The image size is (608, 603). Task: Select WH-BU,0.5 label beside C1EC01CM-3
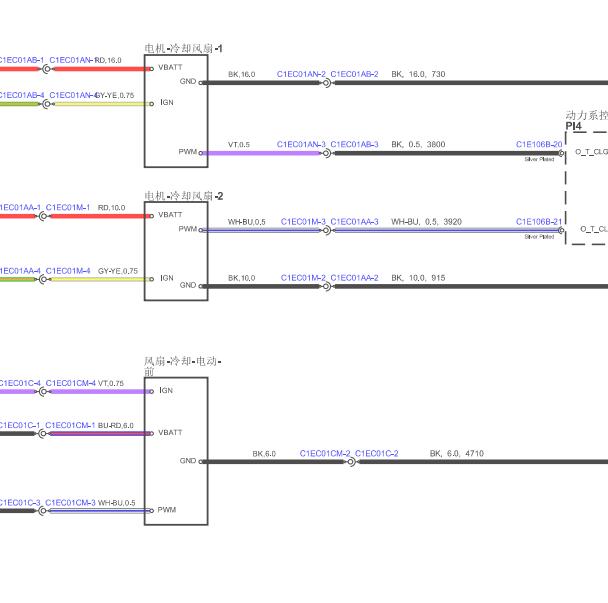coord(116,503)
